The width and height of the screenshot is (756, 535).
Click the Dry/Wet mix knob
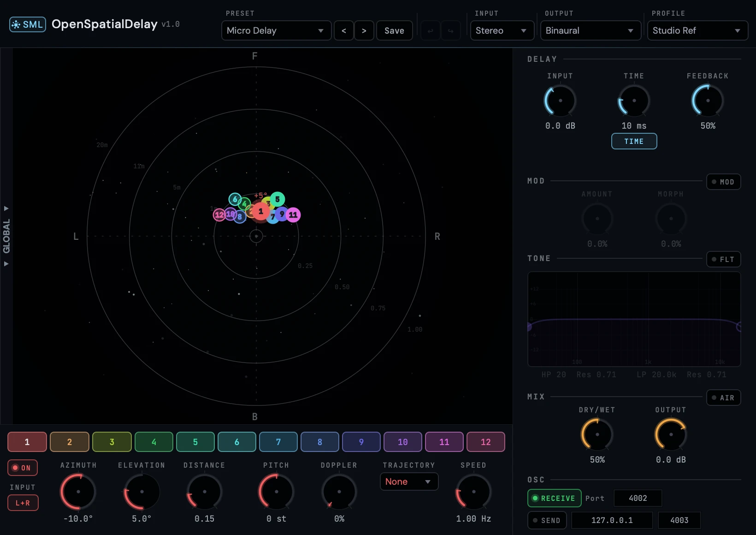click(597, 434)
